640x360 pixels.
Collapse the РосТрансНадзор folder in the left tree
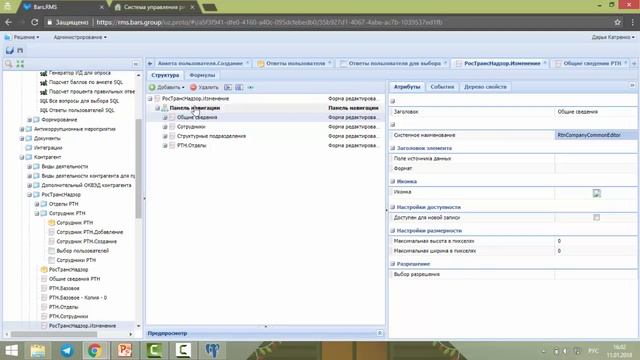(x=29, y=195)
